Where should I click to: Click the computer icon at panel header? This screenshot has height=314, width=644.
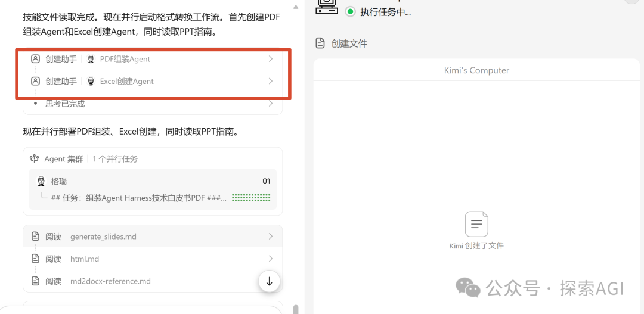point(327,6)
